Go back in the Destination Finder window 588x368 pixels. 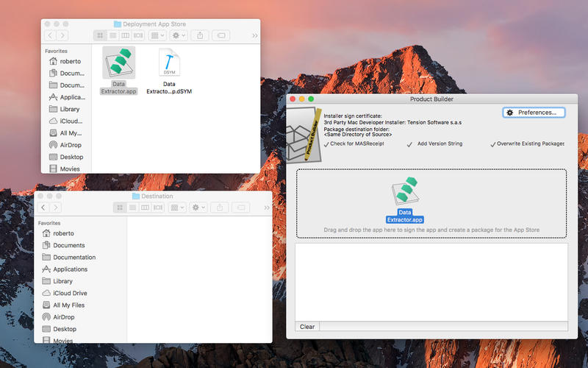pos(44,208)
